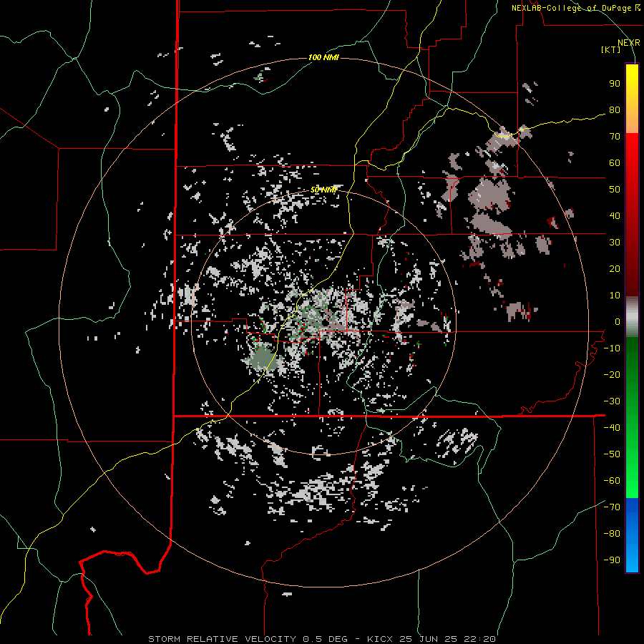Click the -40 value on velocity scale
Image resolution: width=644 pixels, height=644 pixels.
tap(612, 428)
